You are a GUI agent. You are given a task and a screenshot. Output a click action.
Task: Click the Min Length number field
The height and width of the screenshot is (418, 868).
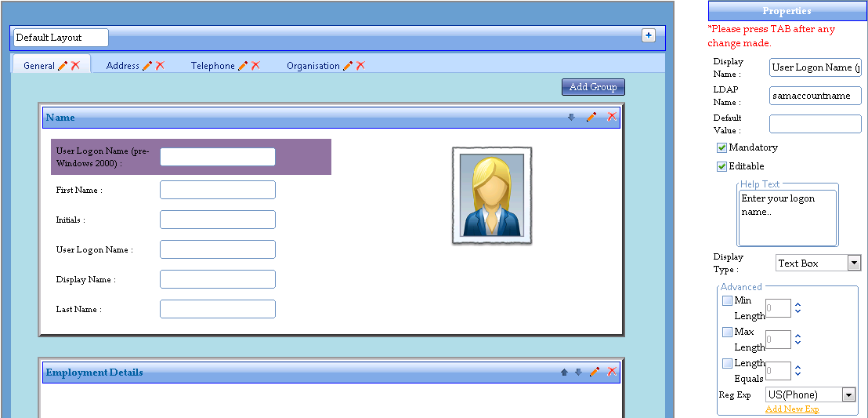click(779, 308)
